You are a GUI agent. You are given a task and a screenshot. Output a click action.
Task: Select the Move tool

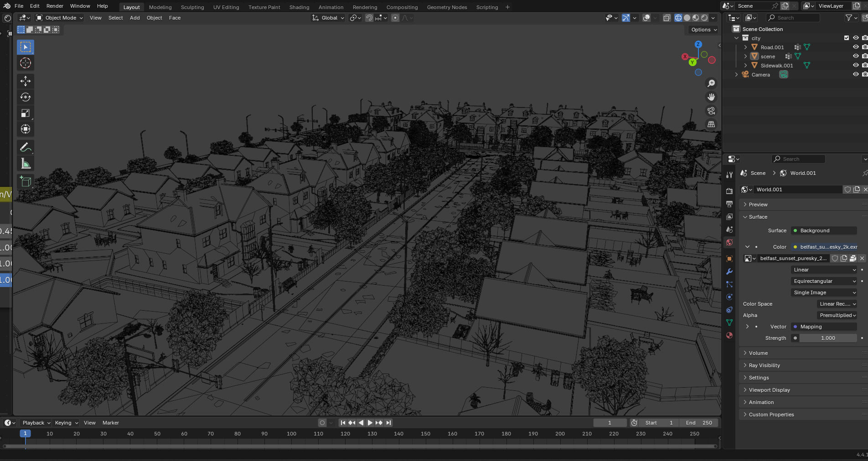point(26,81)
